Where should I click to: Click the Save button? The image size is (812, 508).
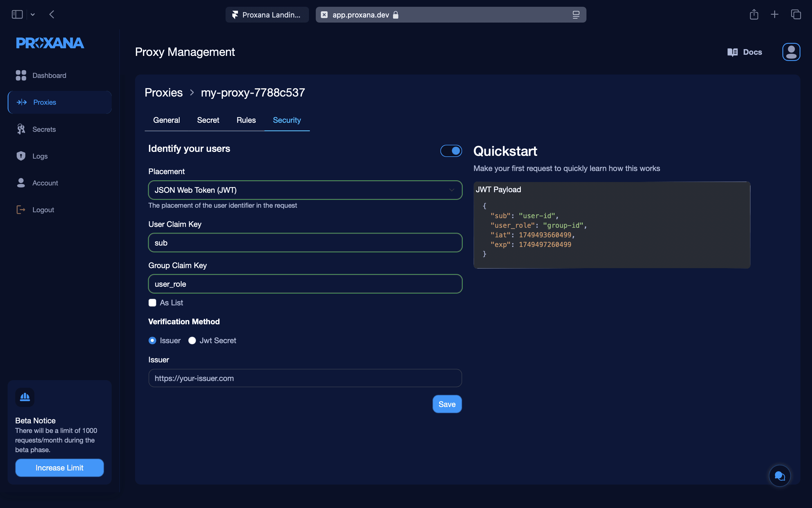point(447,404)
